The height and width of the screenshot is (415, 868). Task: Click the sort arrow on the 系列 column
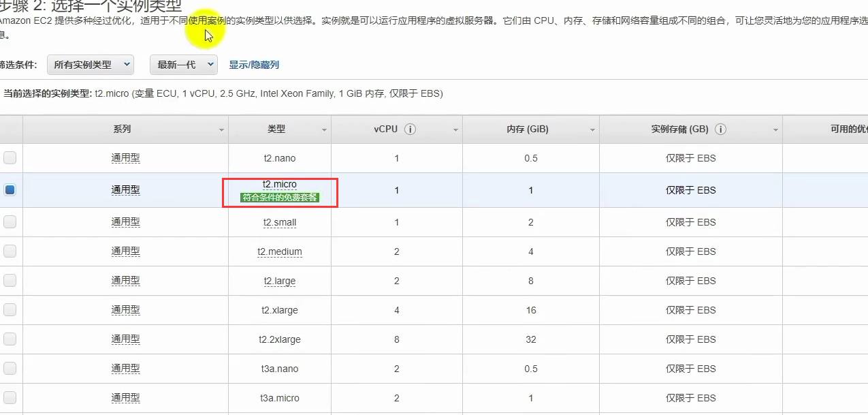[221, 129]
